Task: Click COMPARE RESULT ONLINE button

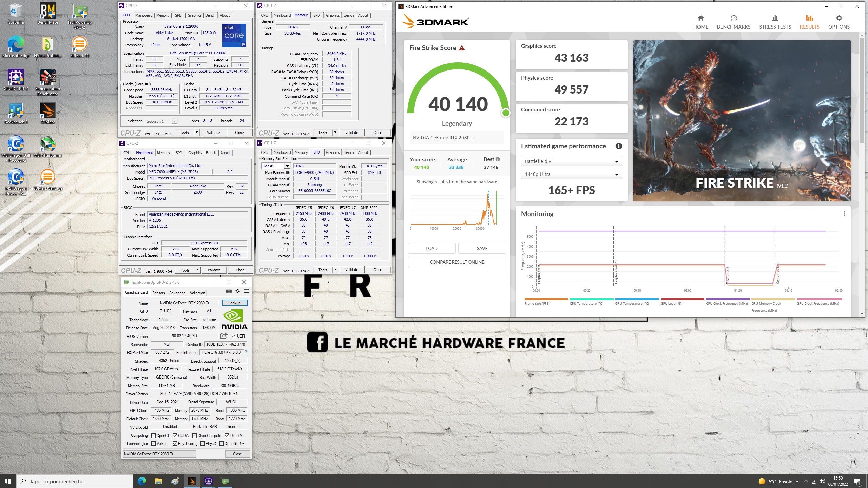Action: pos(457,262)
